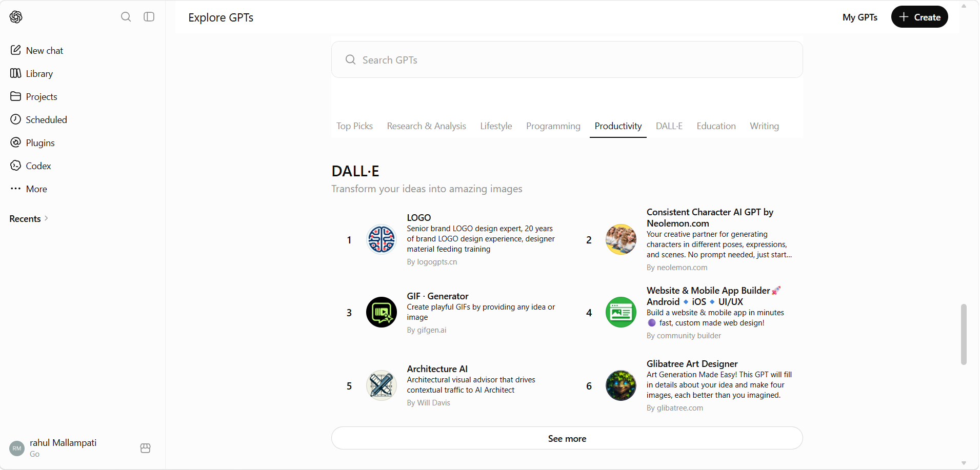Focus the Search GPTs input field

point(567,59)
